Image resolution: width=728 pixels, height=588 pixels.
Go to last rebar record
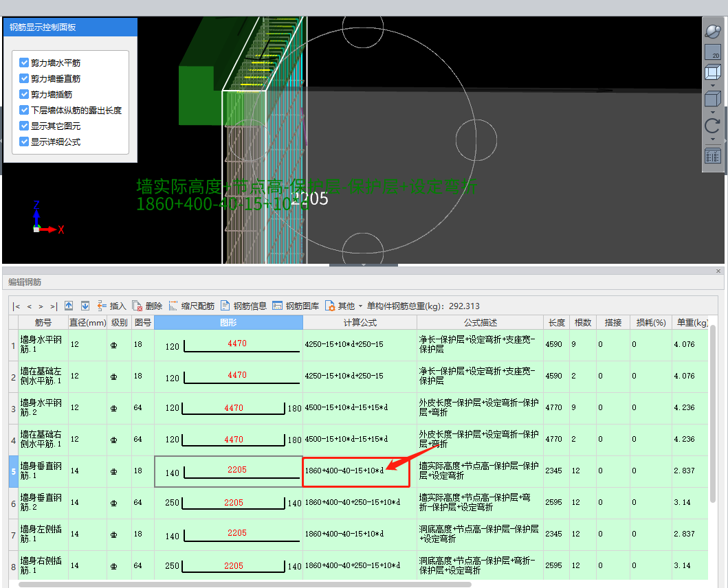point(54,306)
